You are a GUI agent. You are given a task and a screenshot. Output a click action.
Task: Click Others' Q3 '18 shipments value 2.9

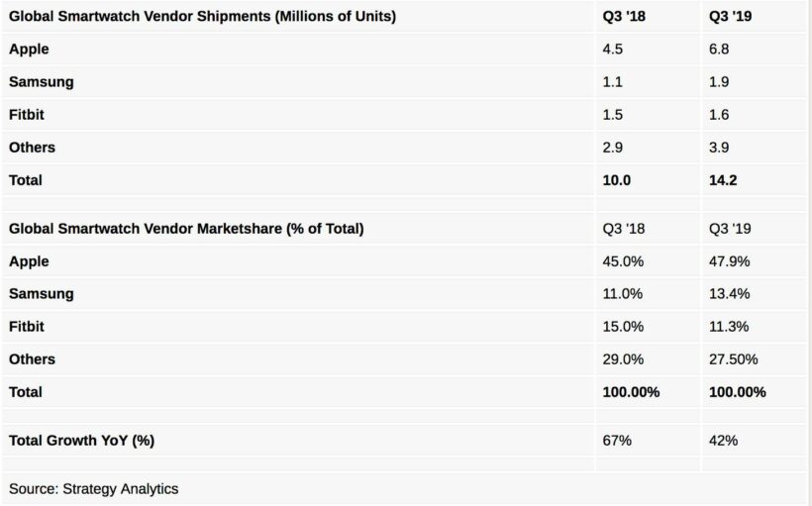coord(613,148)
